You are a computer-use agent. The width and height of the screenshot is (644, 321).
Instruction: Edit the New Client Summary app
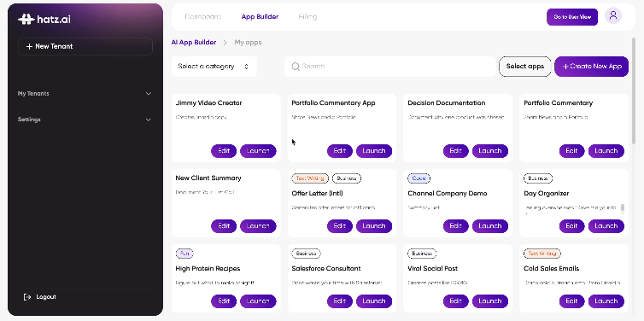[x=224, y=225]
